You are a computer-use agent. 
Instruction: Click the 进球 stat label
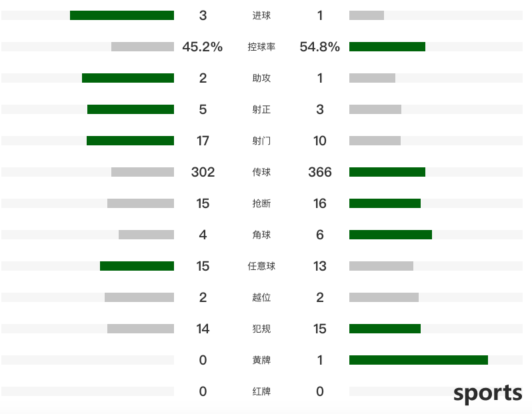(261, 15)
